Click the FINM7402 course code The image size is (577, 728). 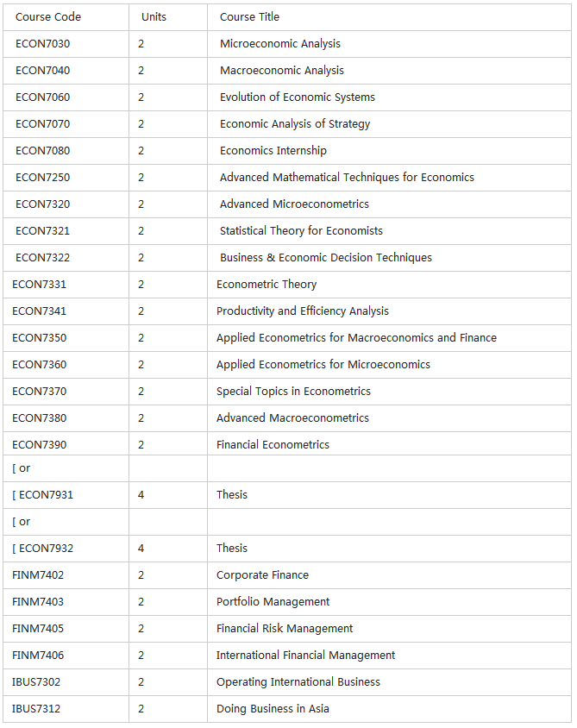pyautogui.click(x=38, y=575)
